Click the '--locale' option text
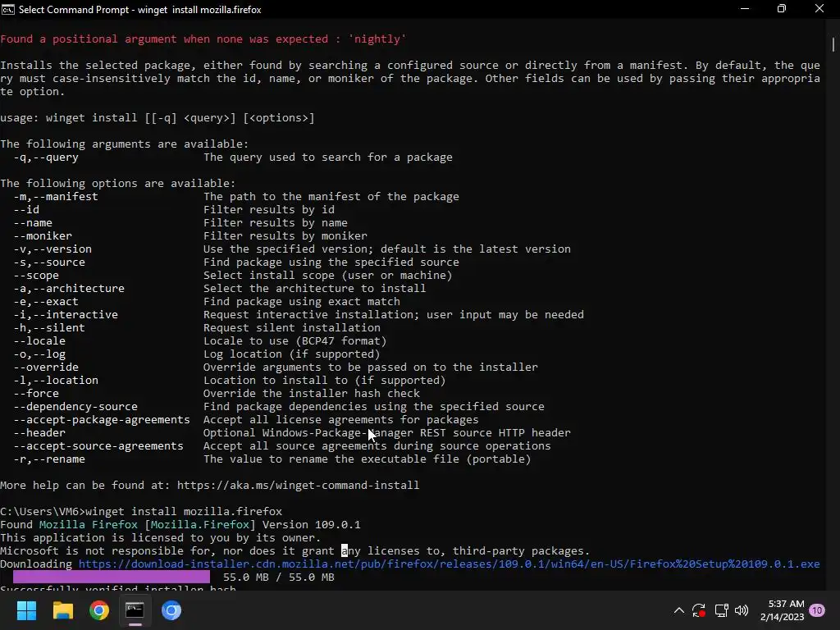840x630 pixels. pyautogui.click(x=39, y=340)
